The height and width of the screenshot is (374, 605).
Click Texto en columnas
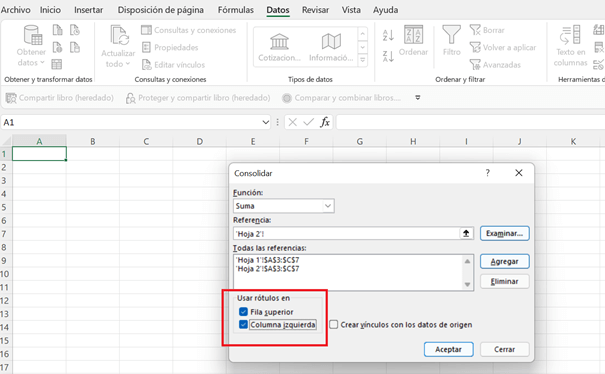point(570,46)
